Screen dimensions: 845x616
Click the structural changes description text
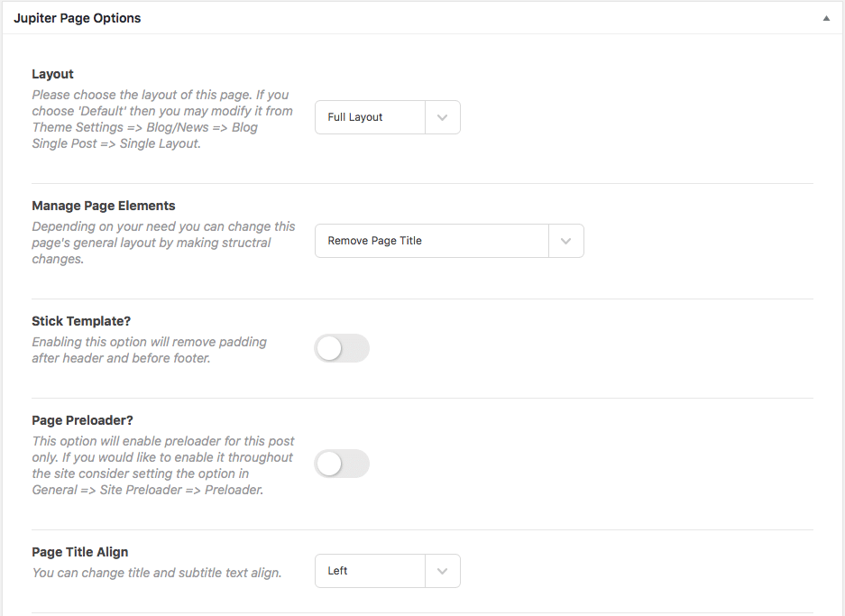click(163, 243)
